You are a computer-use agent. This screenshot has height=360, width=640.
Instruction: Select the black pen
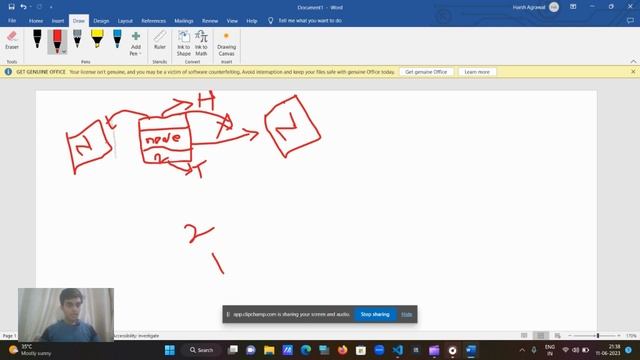tap(37, 40)
